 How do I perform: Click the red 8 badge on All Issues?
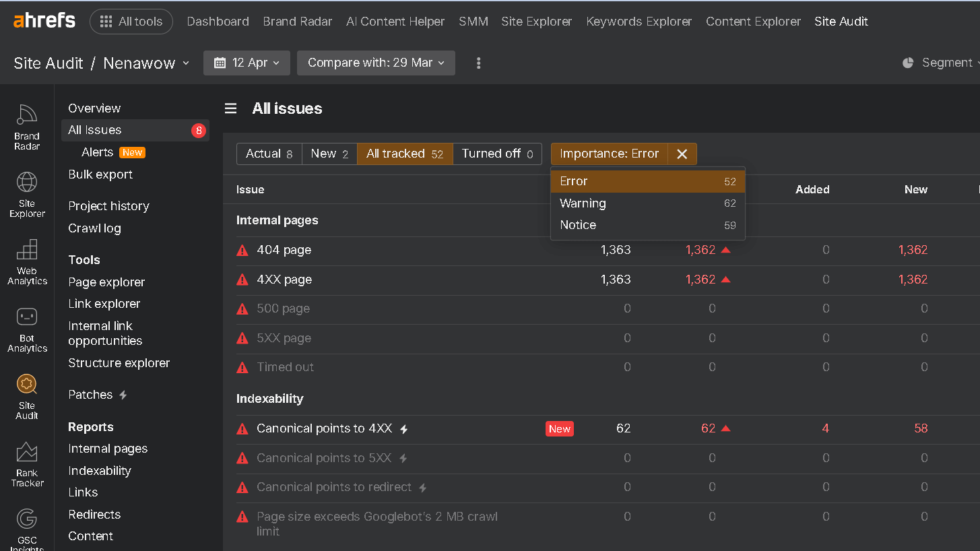click(198, 130)
